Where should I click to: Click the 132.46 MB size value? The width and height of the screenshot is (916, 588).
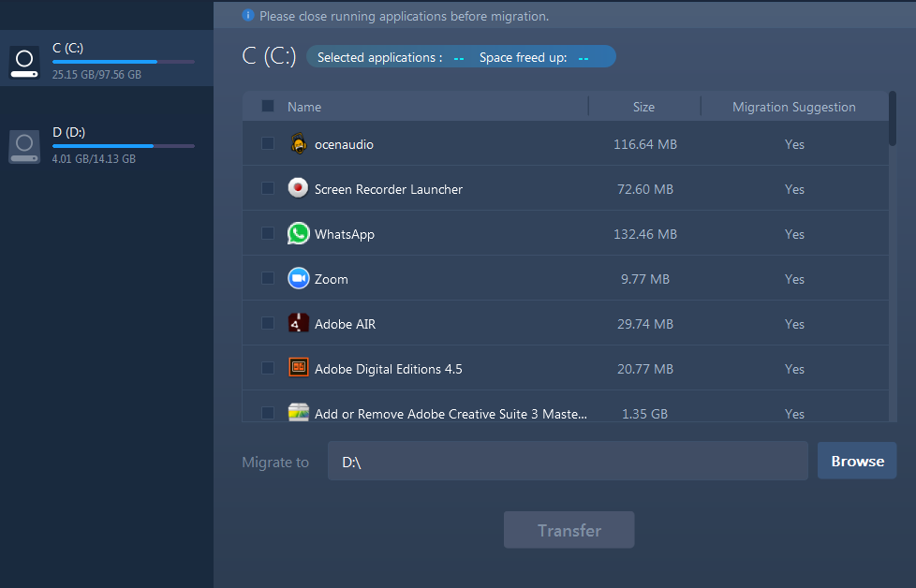point(645,234)
